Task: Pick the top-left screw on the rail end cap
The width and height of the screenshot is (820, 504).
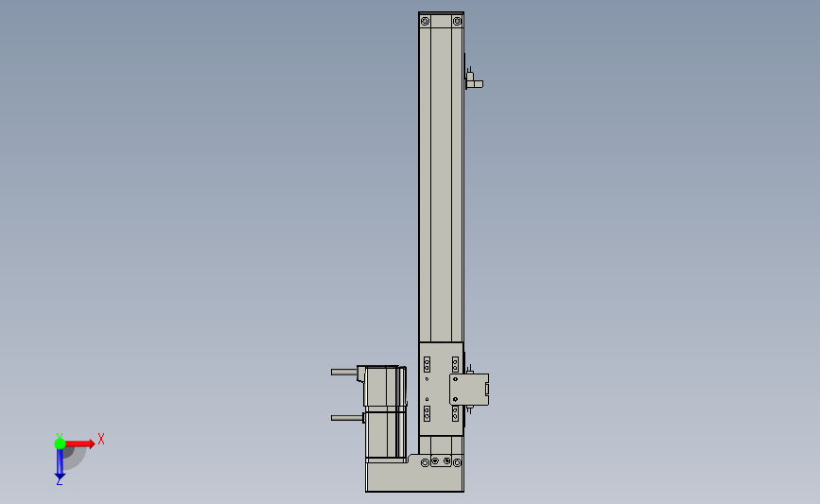Action: (x=426, y=21)
